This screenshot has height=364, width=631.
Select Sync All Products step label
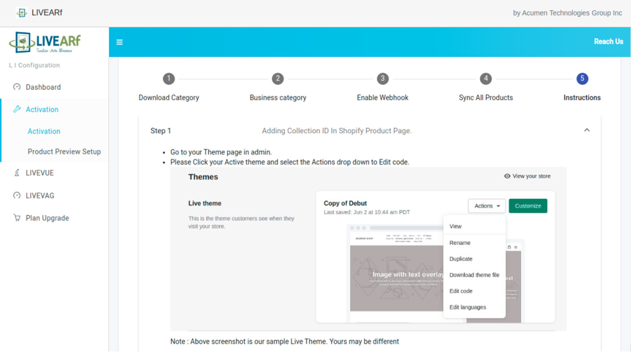coord(485,98)
